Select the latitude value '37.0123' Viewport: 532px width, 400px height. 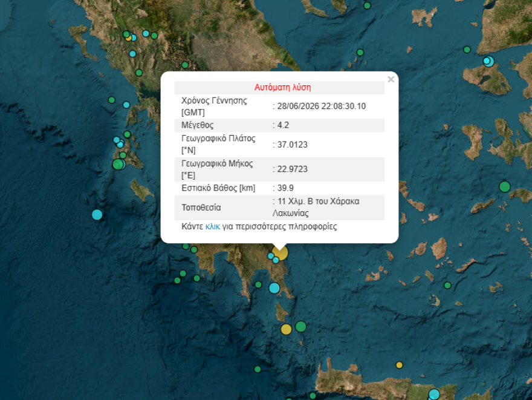coord(292,145)
